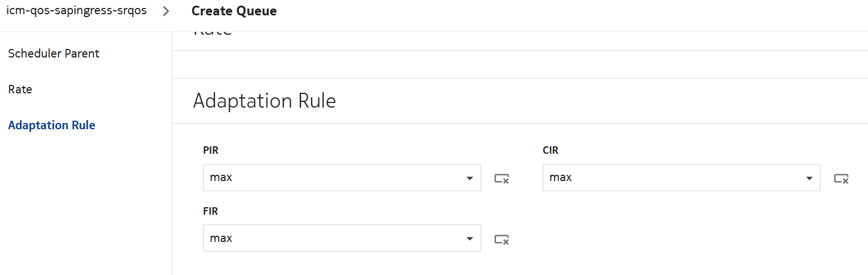Click the CIR dropdown arrow
868x275 pixels.
tap(809, 178)
